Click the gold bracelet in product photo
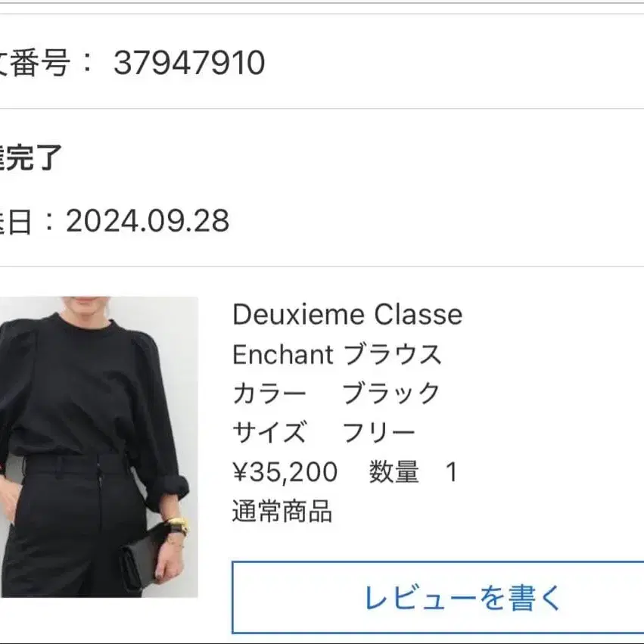The height and width of the screenshot is (644, 644). click(x=179, y=524)
